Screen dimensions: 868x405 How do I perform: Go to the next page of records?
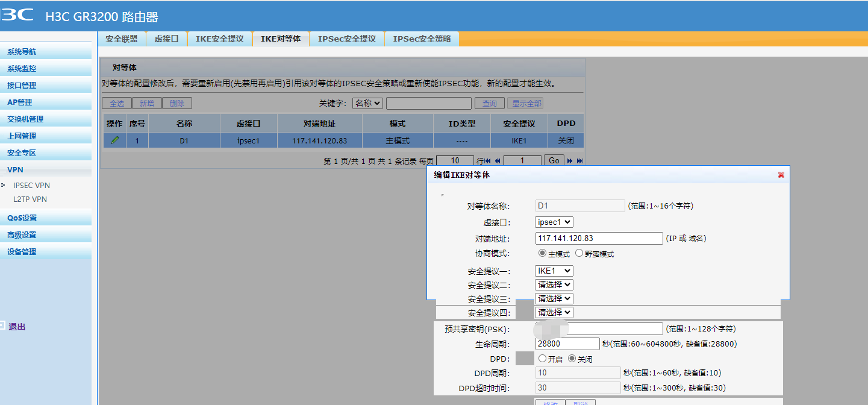click(x=570, y=161)
